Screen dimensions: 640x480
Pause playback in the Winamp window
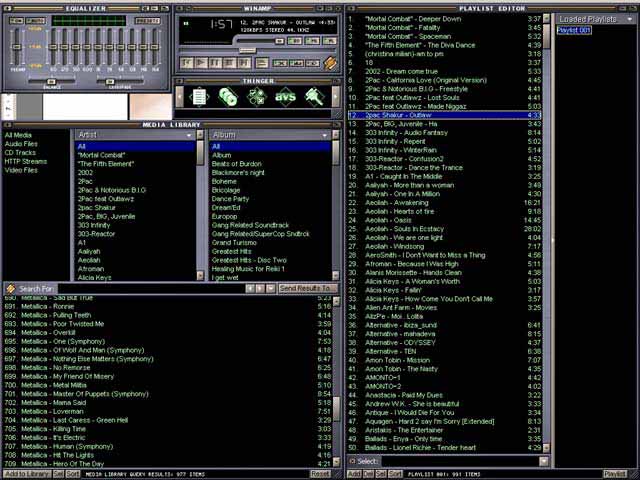click(215, 63)
